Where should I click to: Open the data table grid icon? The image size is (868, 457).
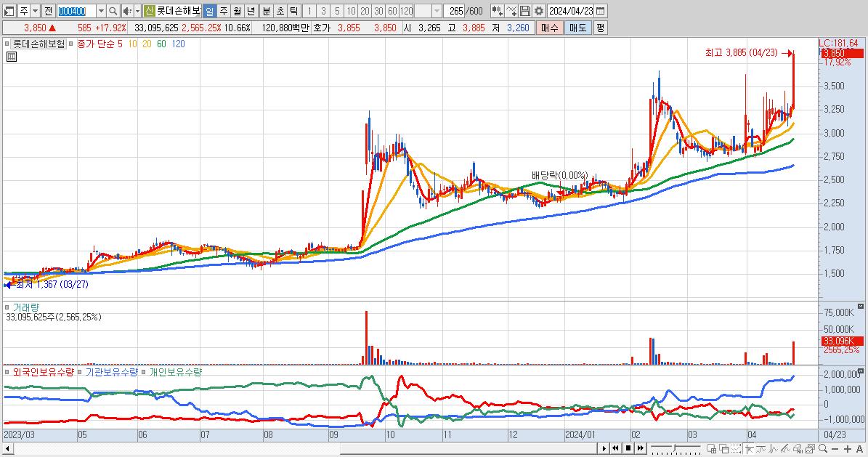coord(12,57)
